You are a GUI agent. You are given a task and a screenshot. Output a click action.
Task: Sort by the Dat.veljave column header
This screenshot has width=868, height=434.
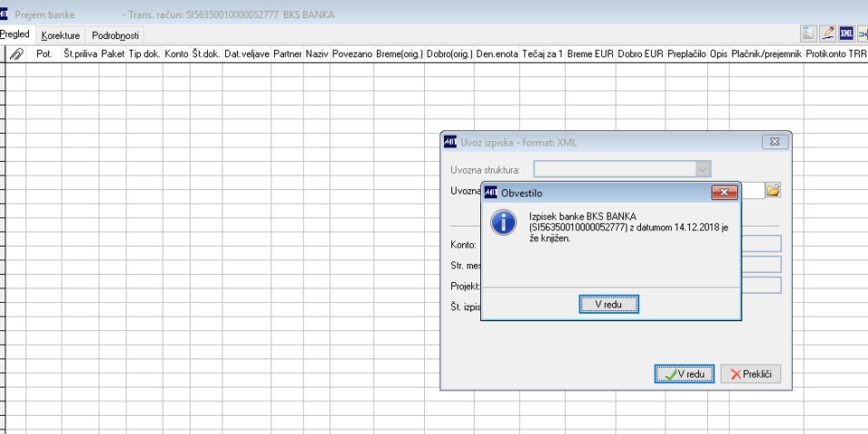(247, 53)
